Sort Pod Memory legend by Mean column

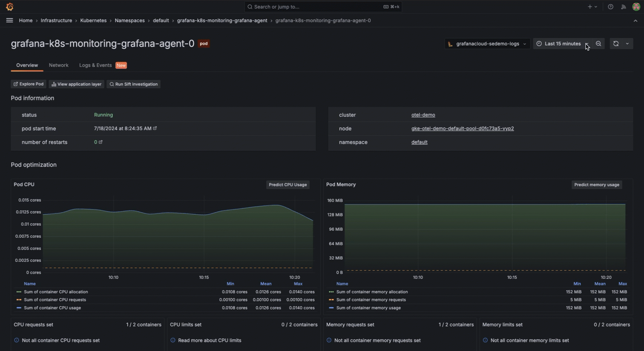600,284
